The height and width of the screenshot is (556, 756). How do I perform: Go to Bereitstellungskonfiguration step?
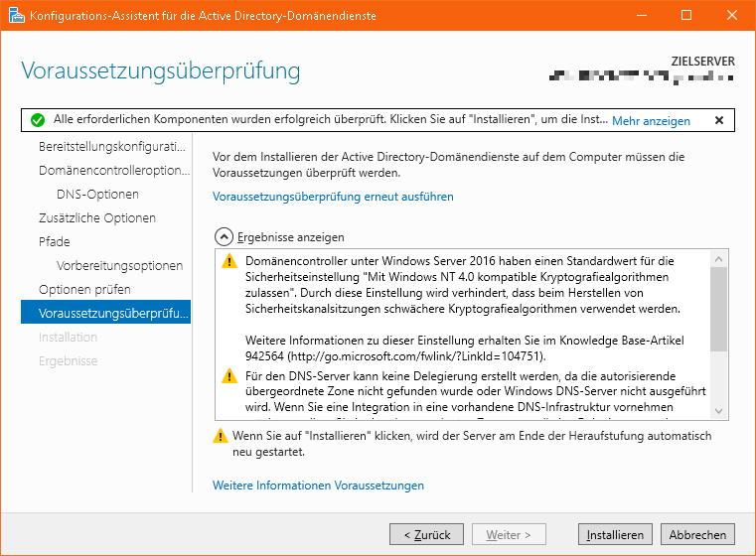(111, 147)
